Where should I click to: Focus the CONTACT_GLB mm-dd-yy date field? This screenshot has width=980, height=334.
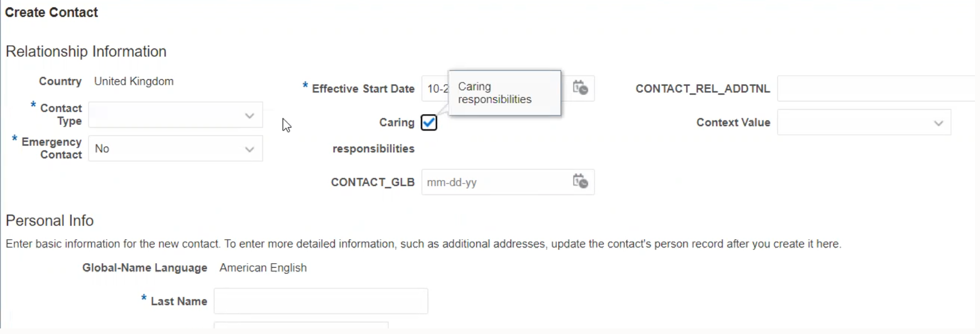(x=493, y=182)
